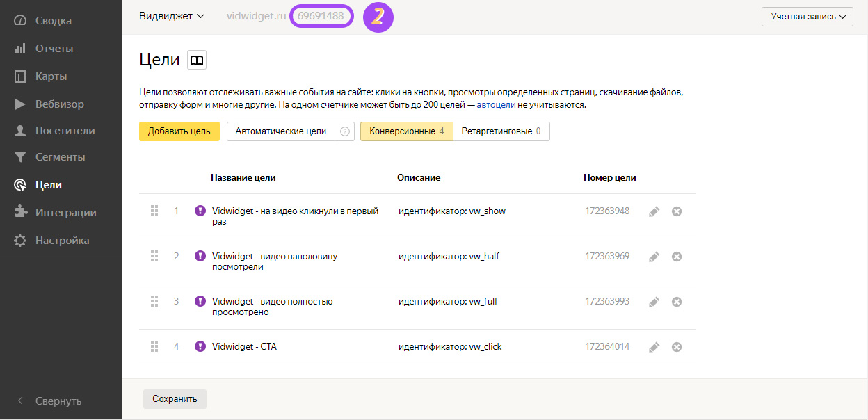Viewport: 868px width, 420px height.
Task: Delete the vw_half goal
Action: [x=677, y=257]
